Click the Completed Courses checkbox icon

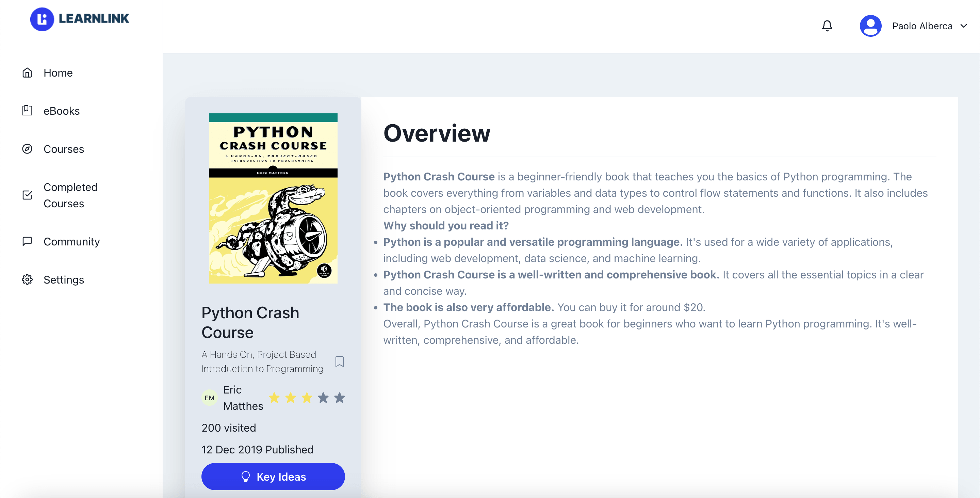coord(27,195)
